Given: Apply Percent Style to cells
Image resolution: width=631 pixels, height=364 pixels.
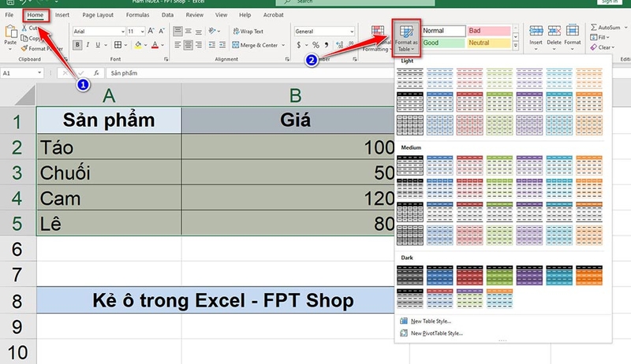Looking at the screenshot, I should coord(316,45).
